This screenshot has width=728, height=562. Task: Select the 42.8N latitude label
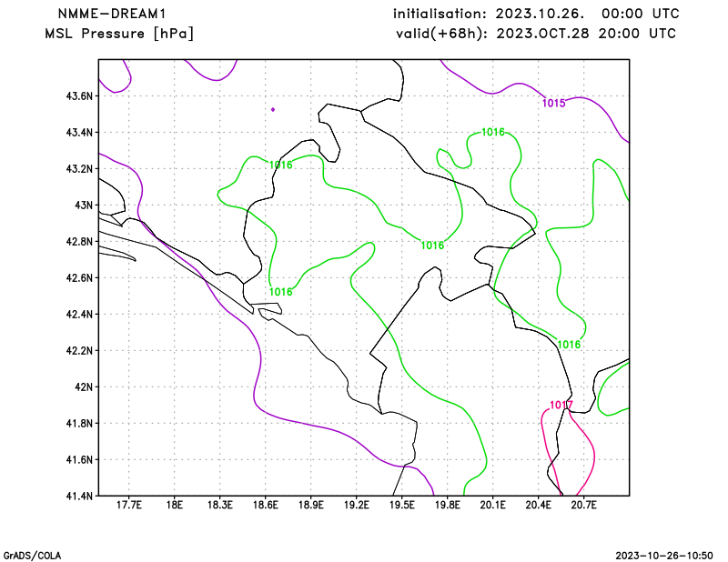coord(79,242)
